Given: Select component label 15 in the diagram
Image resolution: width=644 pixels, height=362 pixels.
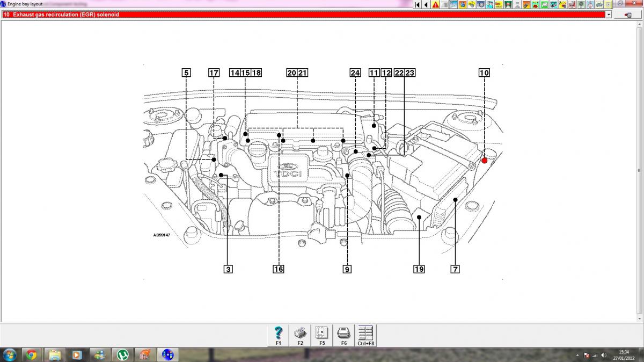Looking at the screenshot, I should tap(245, 73).
